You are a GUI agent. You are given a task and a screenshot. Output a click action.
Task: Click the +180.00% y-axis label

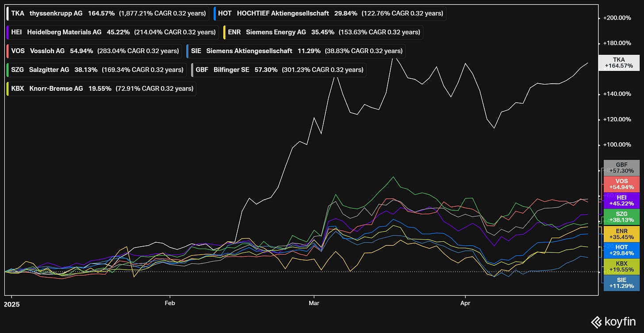(617, 43)
